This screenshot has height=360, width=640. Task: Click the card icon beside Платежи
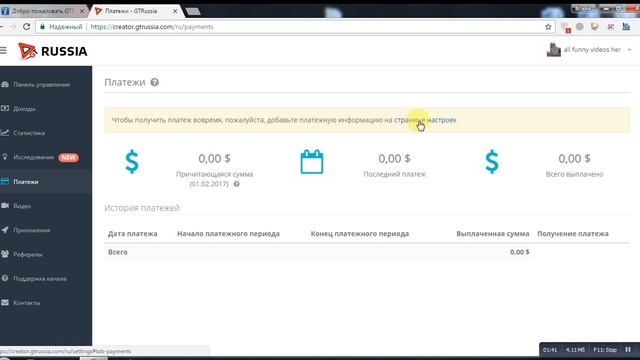(5, 181)
